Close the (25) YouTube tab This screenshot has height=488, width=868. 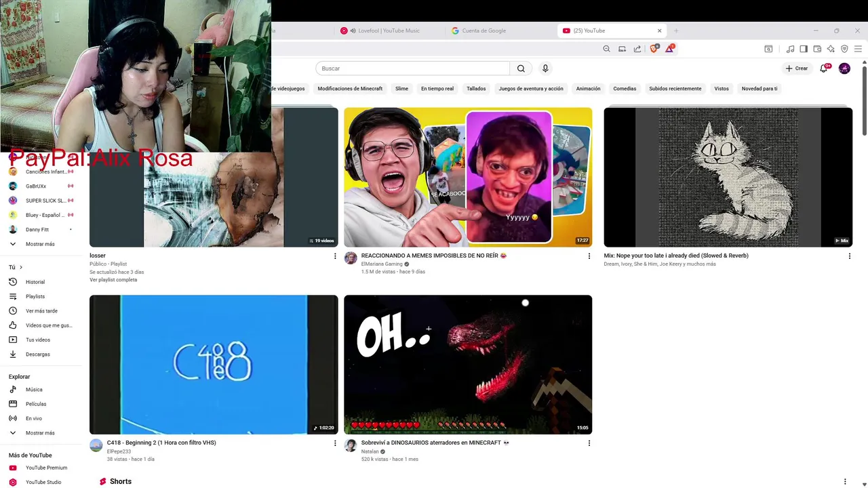(x=659, y=30)
